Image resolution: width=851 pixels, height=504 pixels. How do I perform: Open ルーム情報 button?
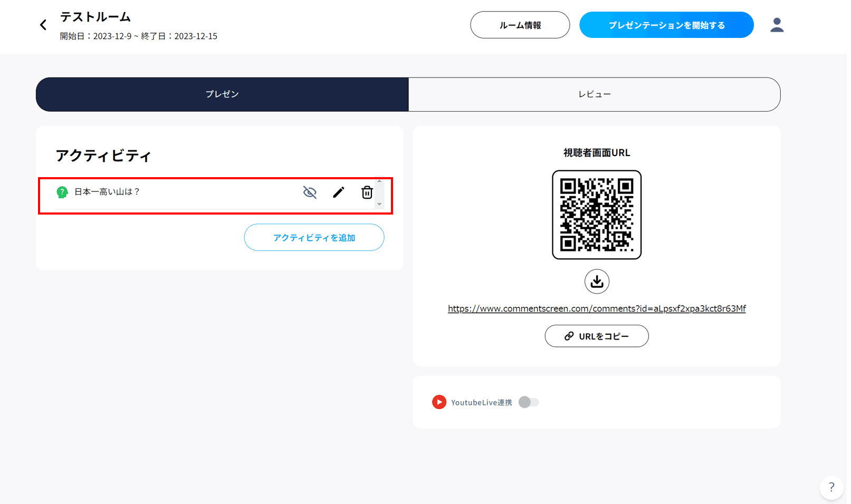coord(520,25)
